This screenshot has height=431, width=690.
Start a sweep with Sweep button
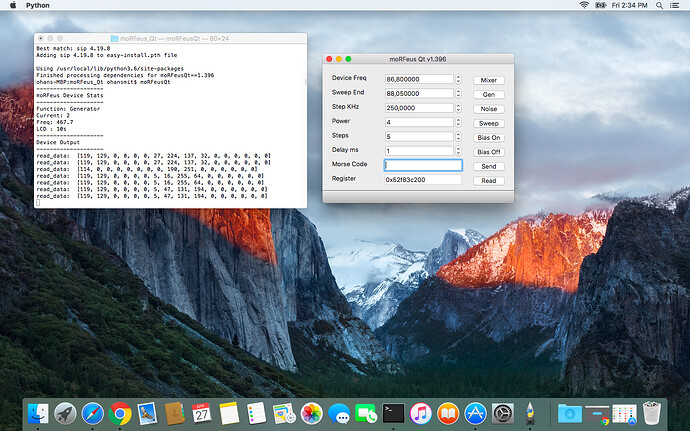pos(488,123)
